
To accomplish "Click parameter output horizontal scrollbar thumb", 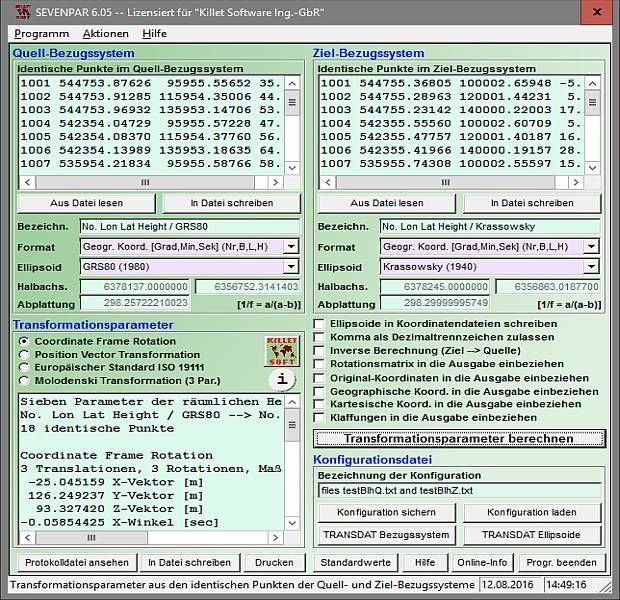I will pos(91,538).
